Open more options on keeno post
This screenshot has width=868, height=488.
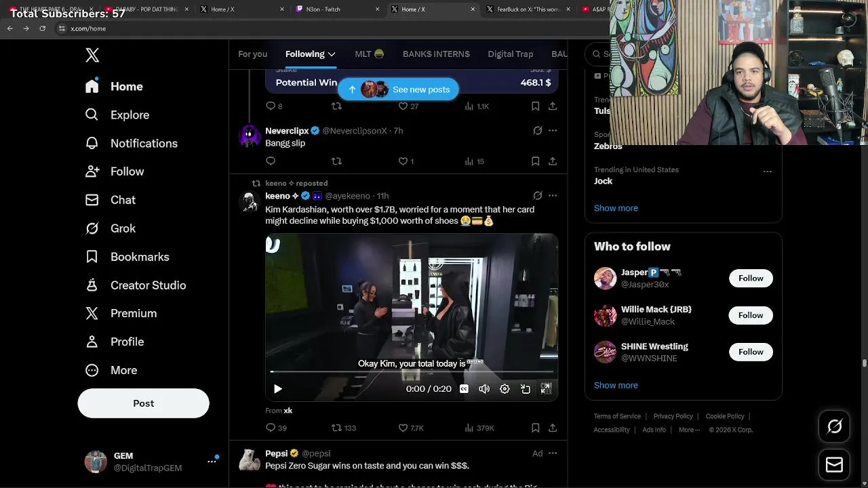(553, 196)
